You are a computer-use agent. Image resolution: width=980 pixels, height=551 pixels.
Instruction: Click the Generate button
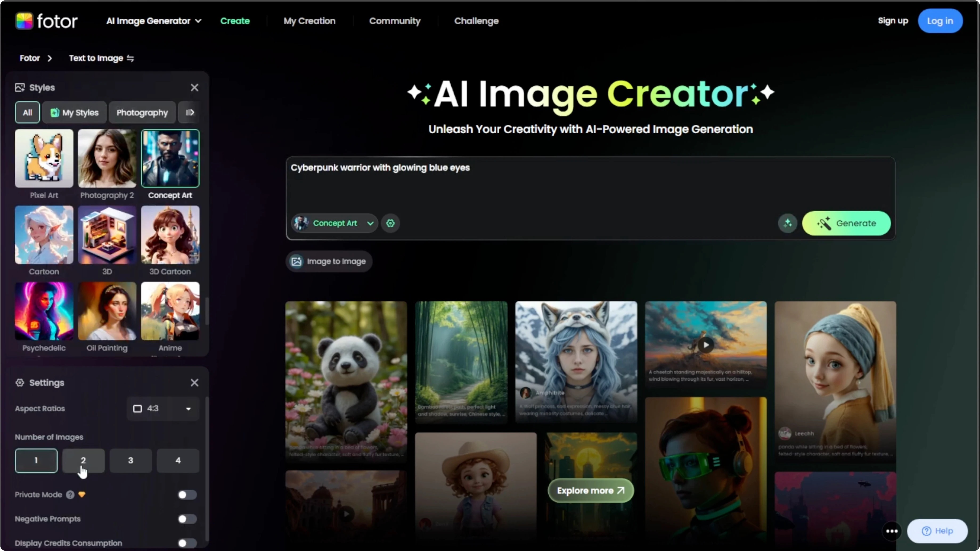point(846,223)
